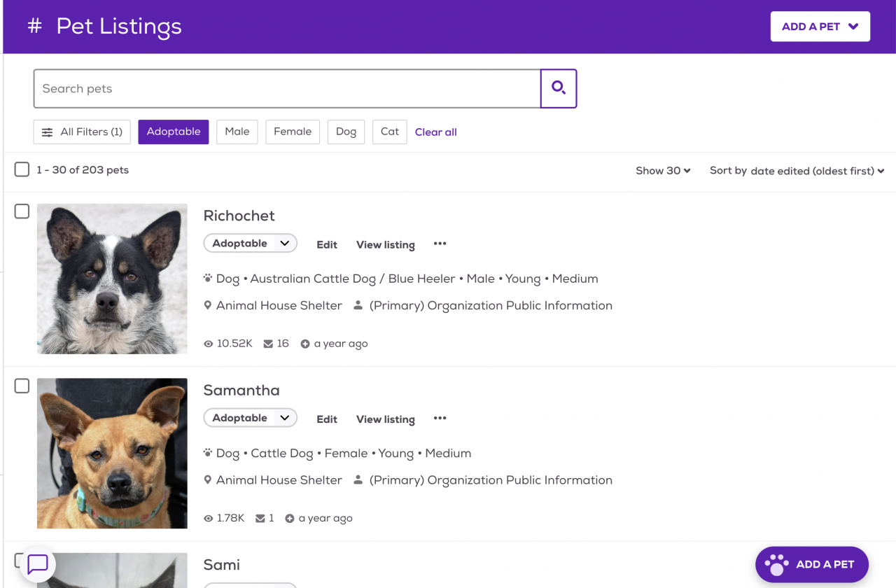This screenshot has width=896, height=588.
Task: Open the chat bubble widget
Action: (x=37, y=563)
